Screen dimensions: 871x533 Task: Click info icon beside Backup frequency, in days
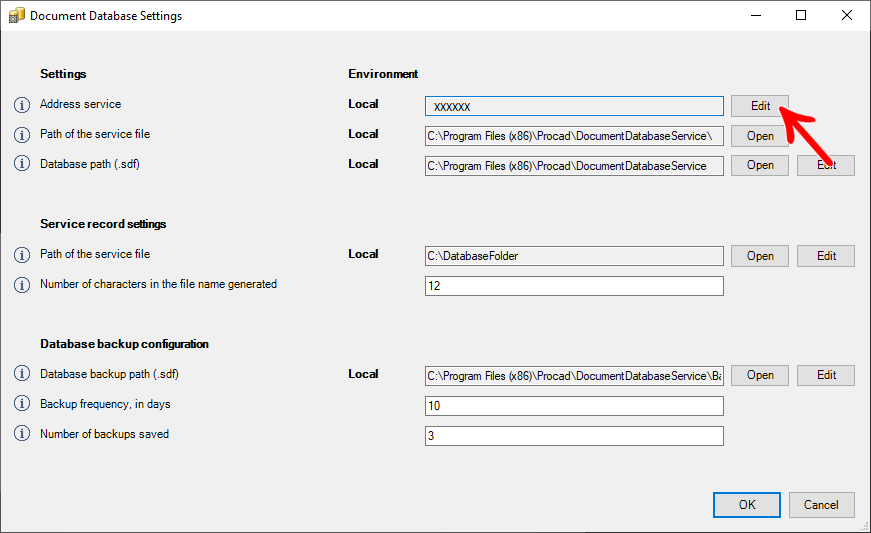click(22, 404)
